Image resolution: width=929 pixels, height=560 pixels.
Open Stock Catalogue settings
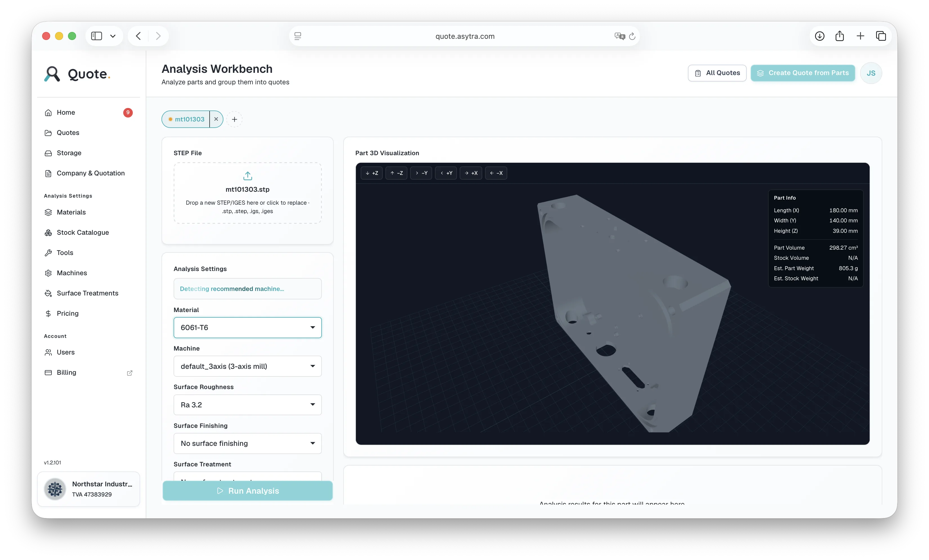pos(88,232)
